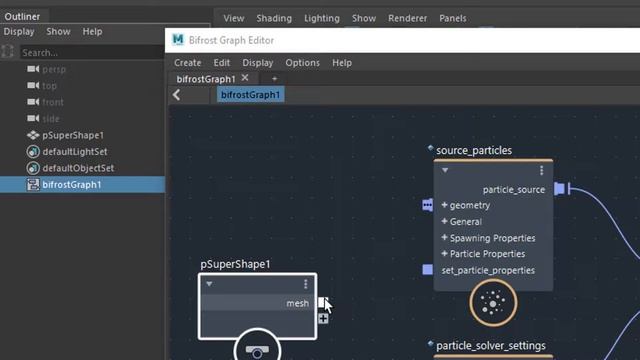Click the Outliner search filter icon
Screen dimensions: 640x360
[x=7, y=52]
